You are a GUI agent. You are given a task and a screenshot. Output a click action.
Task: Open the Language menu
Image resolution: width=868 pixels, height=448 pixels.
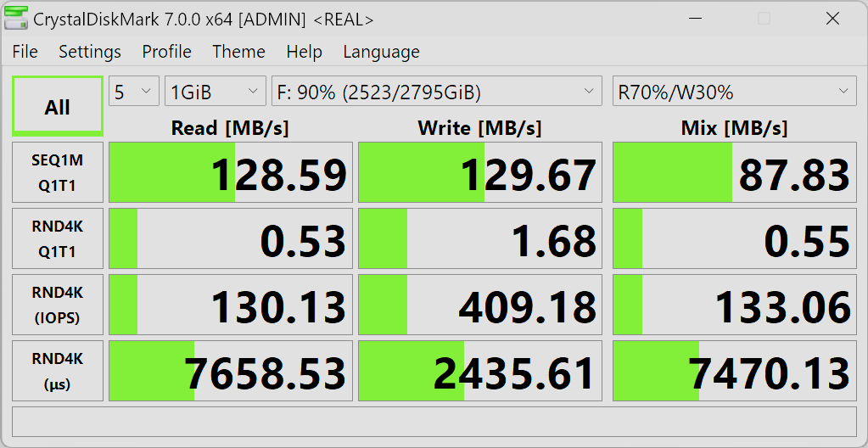click(382, 52)
